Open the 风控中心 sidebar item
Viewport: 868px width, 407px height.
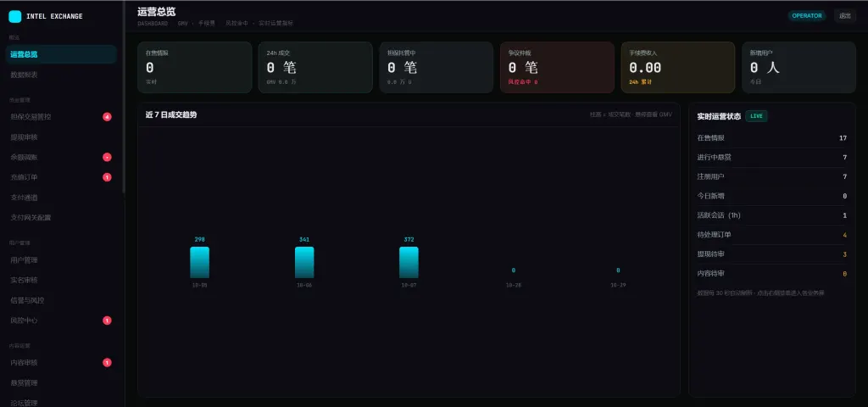pos(61,321)
